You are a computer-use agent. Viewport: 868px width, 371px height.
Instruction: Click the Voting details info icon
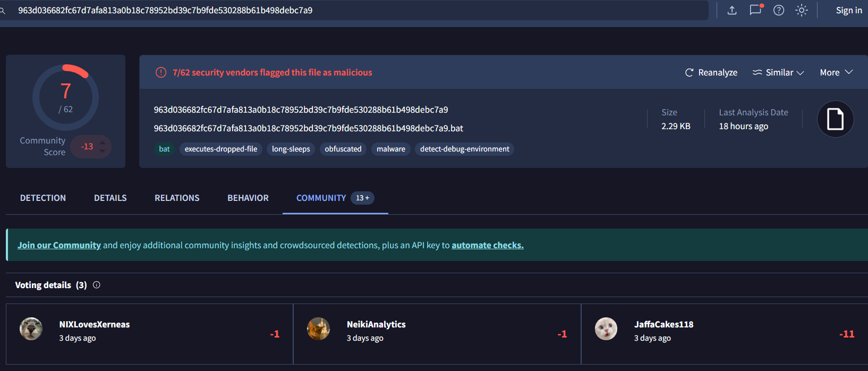[97, 285]
